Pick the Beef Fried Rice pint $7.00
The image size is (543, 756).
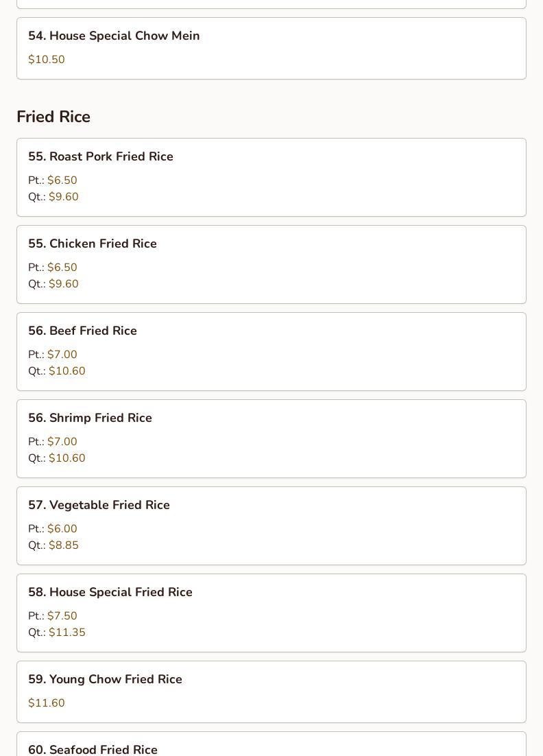click(x=62, y=355)
